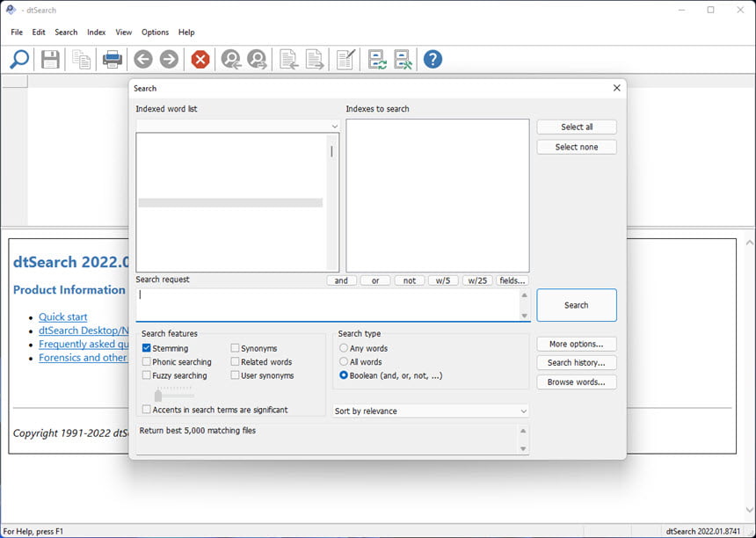
Task: Open the Options menu
Action: click(x=156, y=33)
